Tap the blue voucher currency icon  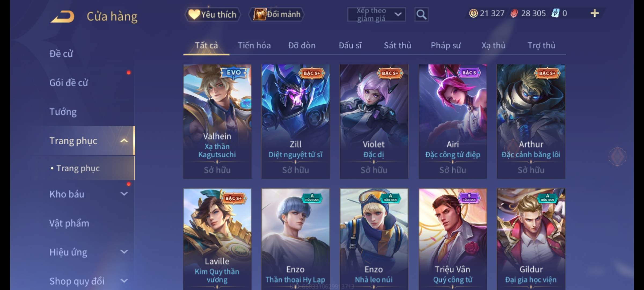555,13
